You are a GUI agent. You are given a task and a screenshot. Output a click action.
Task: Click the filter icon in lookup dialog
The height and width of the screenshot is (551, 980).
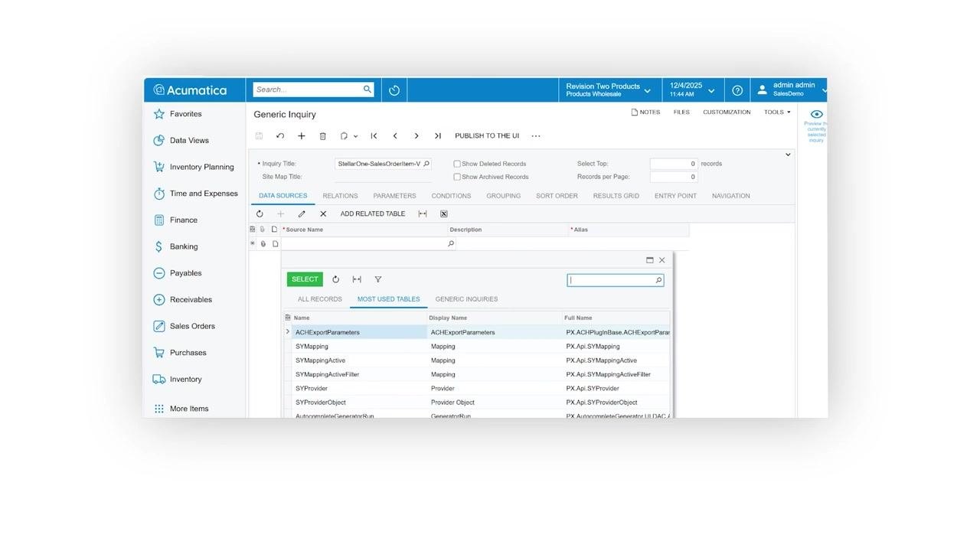pyautogui.click(x=378, y=279)
